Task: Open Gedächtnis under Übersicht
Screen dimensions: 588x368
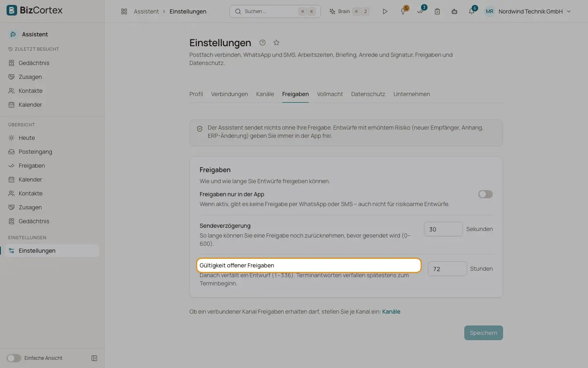Action: click(52, 221)
